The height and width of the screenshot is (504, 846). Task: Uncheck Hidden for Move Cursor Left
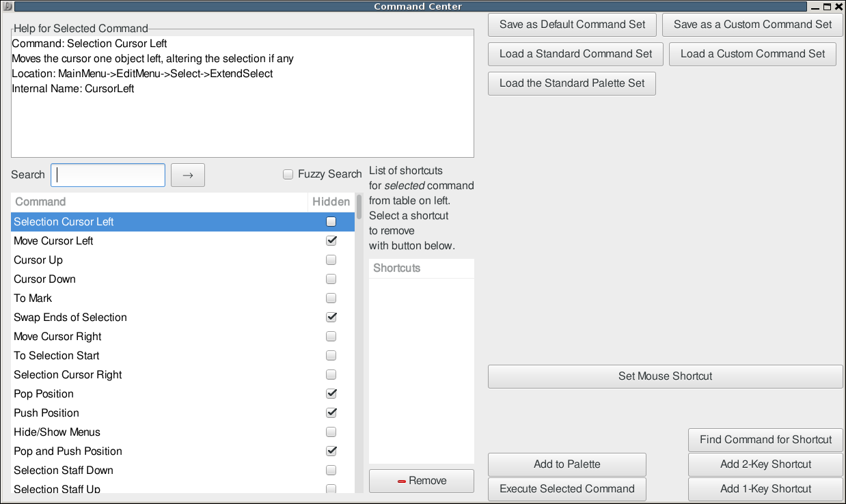point(331,240)
